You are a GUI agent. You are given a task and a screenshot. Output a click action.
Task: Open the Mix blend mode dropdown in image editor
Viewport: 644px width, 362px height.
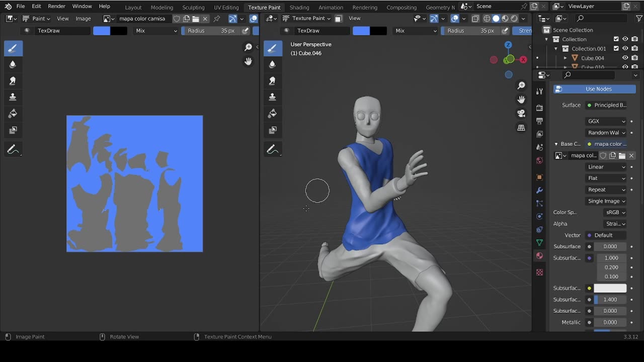click(x=156, y=31)
